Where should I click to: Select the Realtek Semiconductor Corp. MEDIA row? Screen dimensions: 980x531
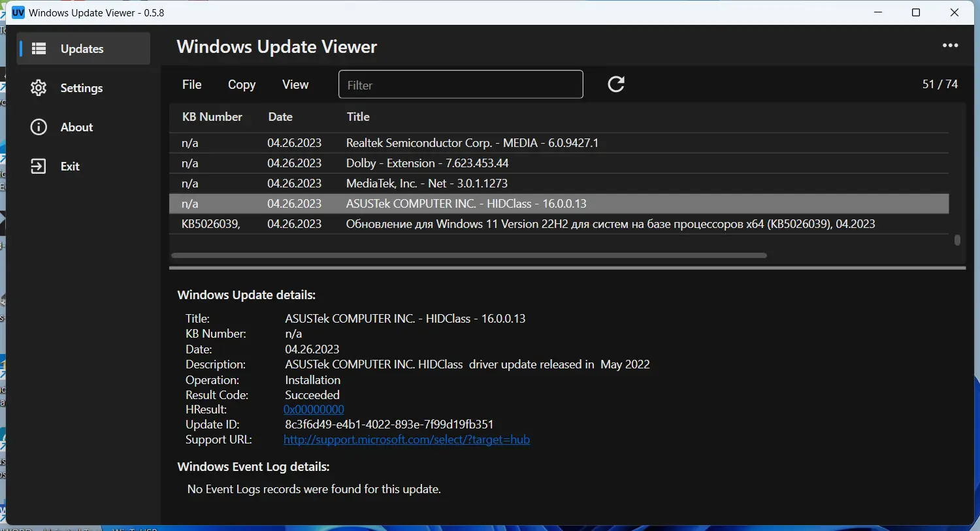(559, 143)
